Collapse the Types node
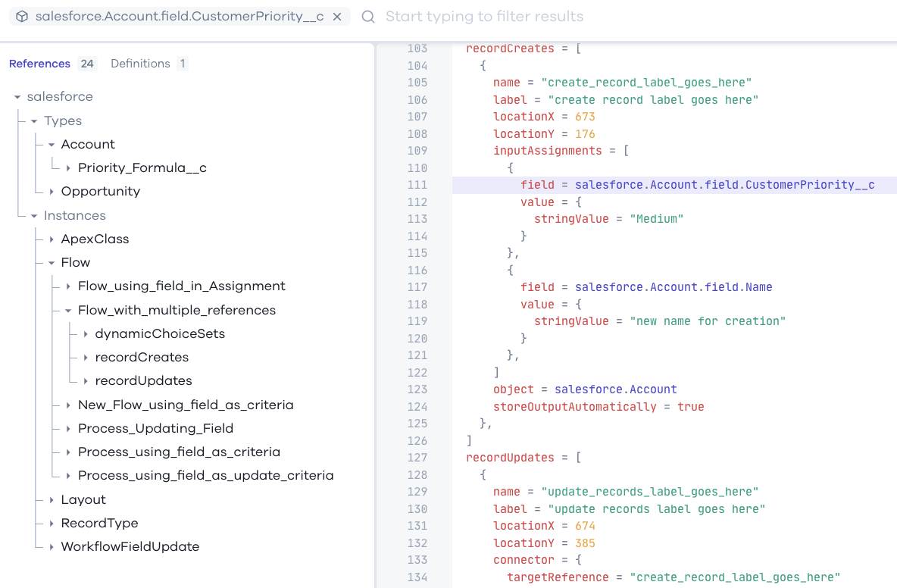The height and width of the screenshot is (588, 897). [34, 121]
